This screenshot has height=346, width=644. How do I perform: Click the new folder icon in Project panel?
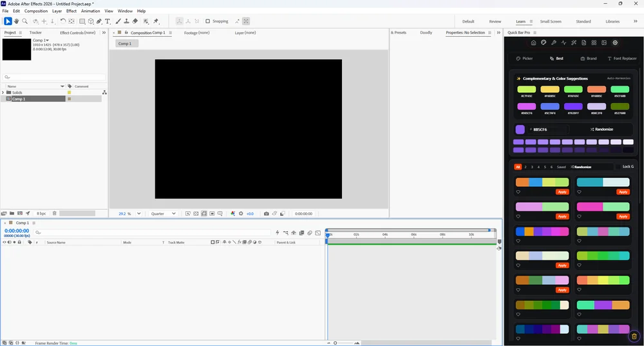(x=12, y=213)
